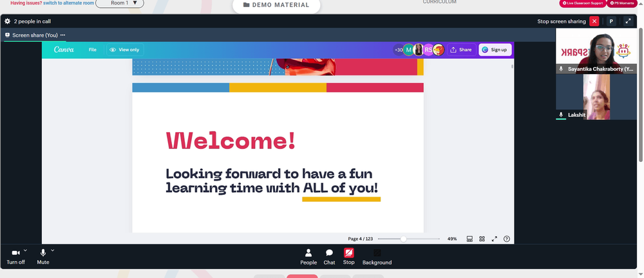
Task: Open the Screen share three-dot menu
Action: [x=62, y=35]
